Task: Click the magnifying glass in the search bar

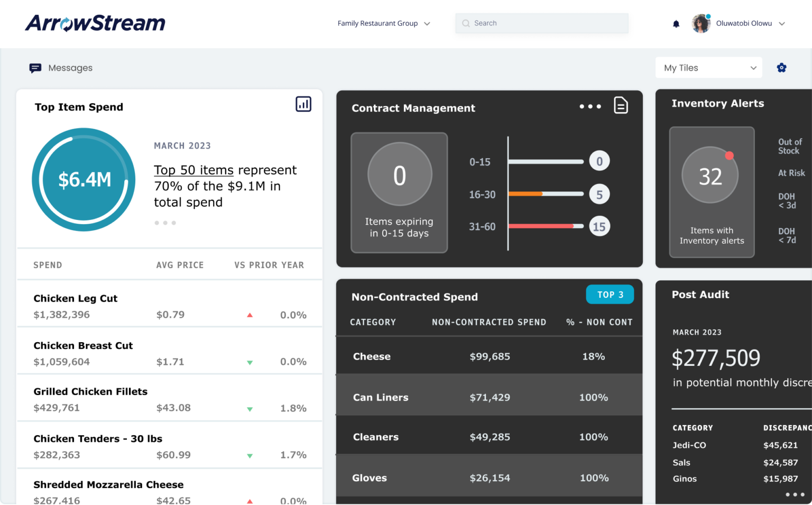Action: (x=466, y=23)
